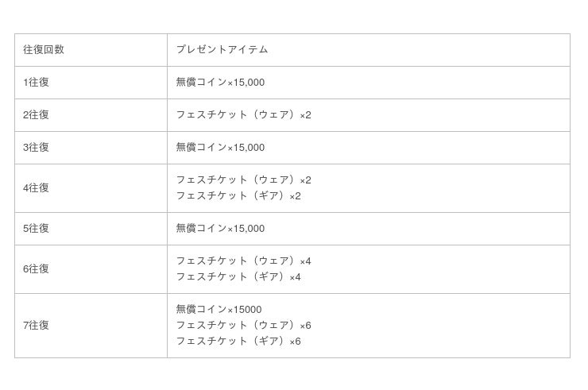
Task: Select the "2往復" row label
Action: 37,115
